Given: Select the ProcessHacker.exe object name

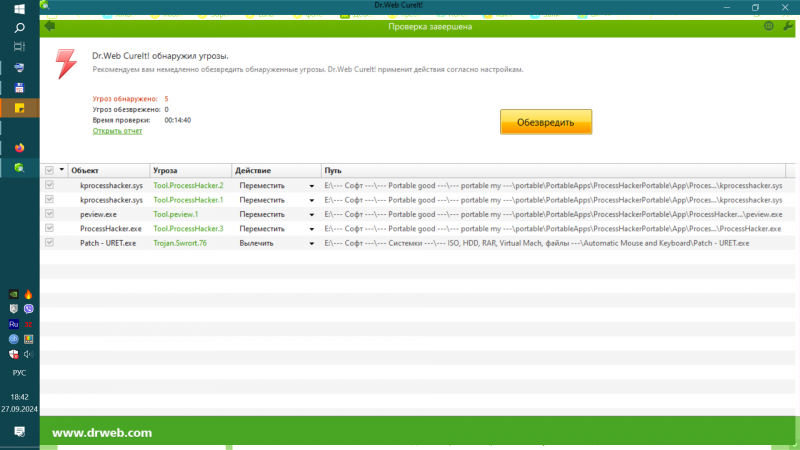Looking at the screenshot, I should [111, 229].
